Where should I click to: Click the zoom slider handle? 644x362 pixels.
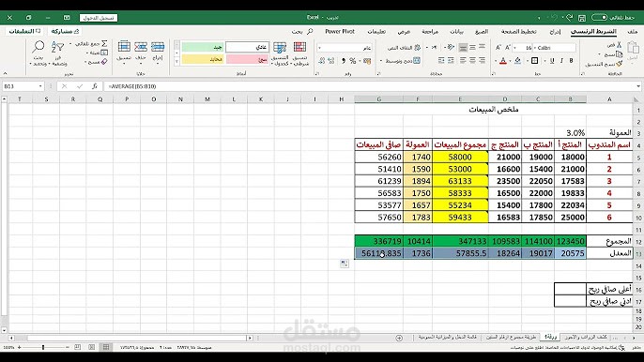[x=43, y=347]
